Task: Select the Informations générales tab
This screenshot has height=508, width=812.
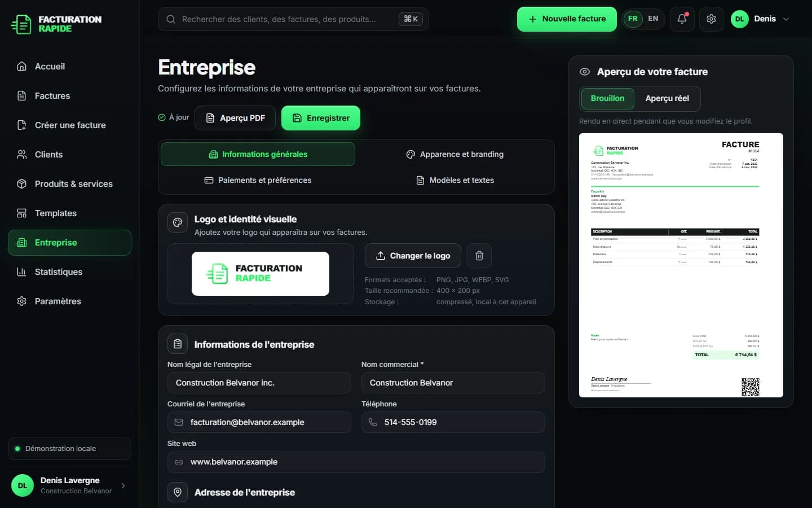Action: pyautogui.click(x=258, y=154)
